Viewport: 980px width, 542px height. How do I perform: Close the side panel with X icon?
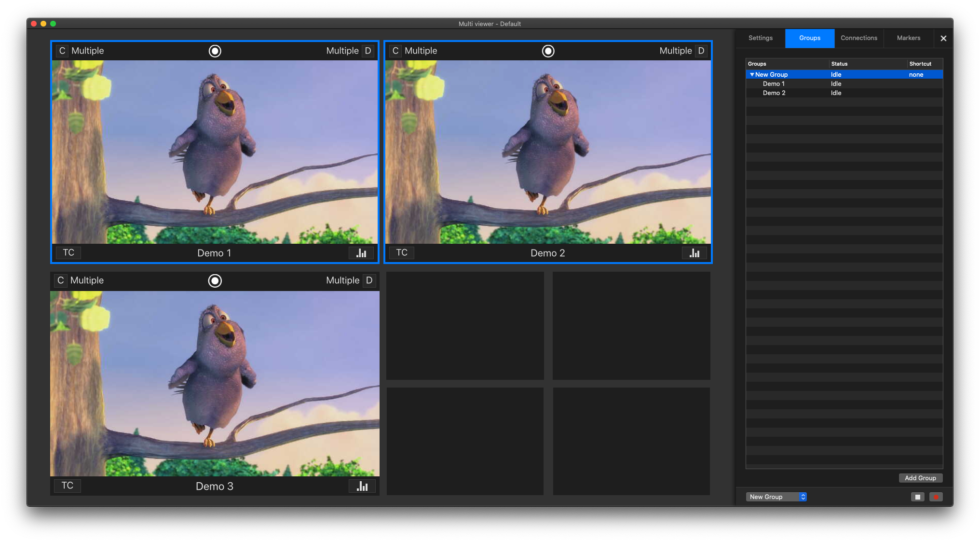[943, 39]
